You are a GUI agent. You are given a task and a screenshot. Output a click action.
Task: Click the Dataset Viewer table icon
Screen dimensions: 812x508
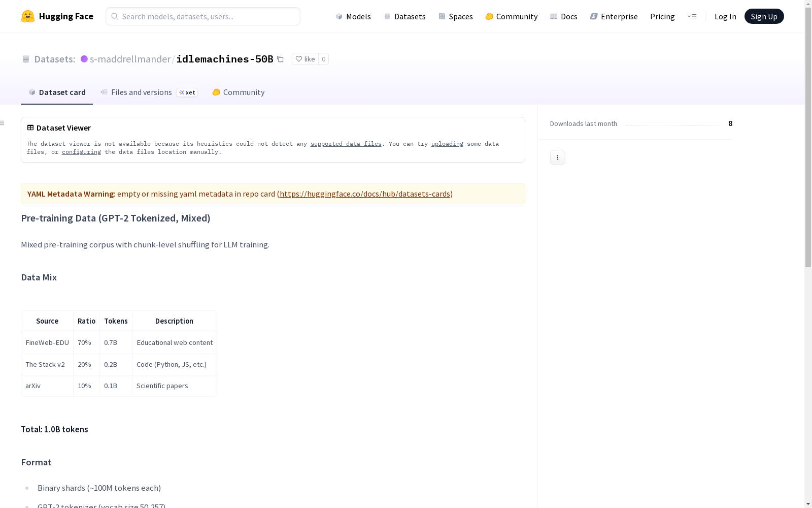pos(30,128)
